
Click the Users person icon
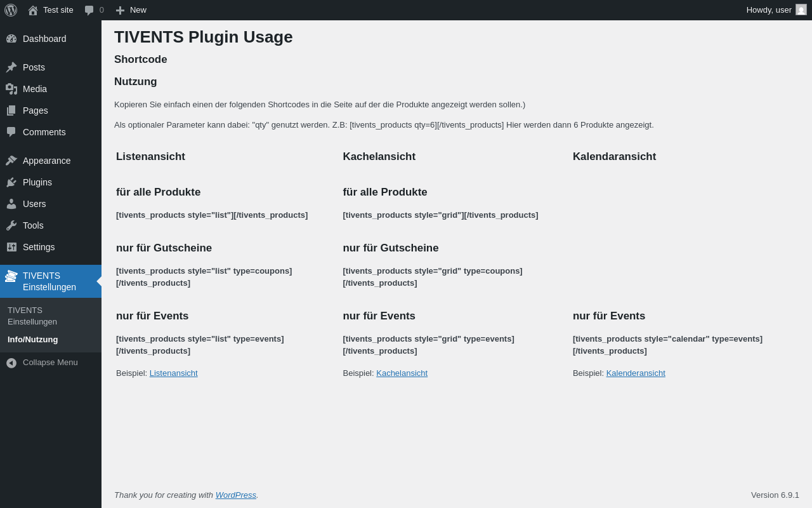click(x=11, y=204)
